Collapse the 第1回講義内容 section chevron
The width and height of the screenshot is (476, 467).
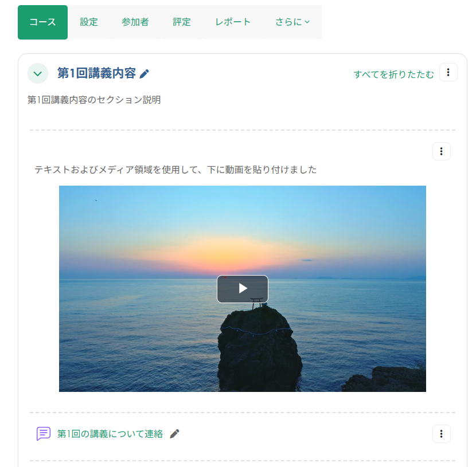(38, 73)
